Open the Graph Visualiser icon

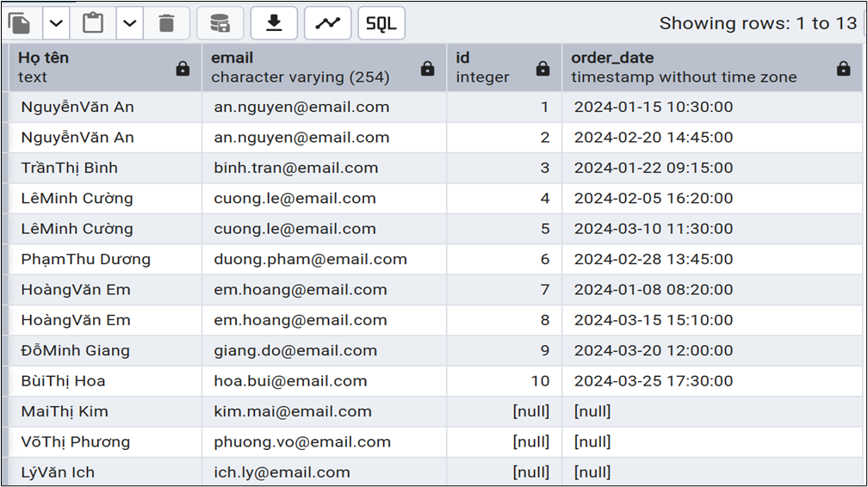(327, 23)
